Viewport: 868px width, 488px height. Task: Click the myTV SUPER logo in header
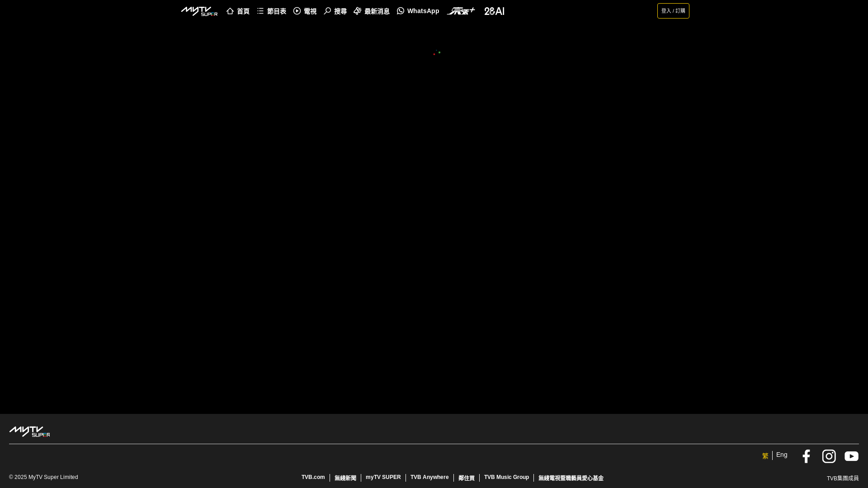199,11
